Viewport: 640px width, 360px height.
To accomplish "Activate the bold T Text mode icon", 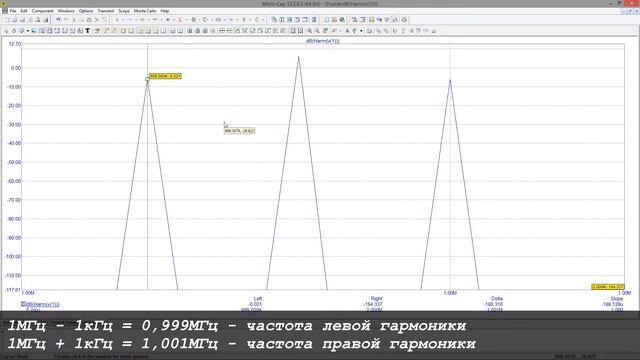I will pyautogui.click(x=87, y=31).
